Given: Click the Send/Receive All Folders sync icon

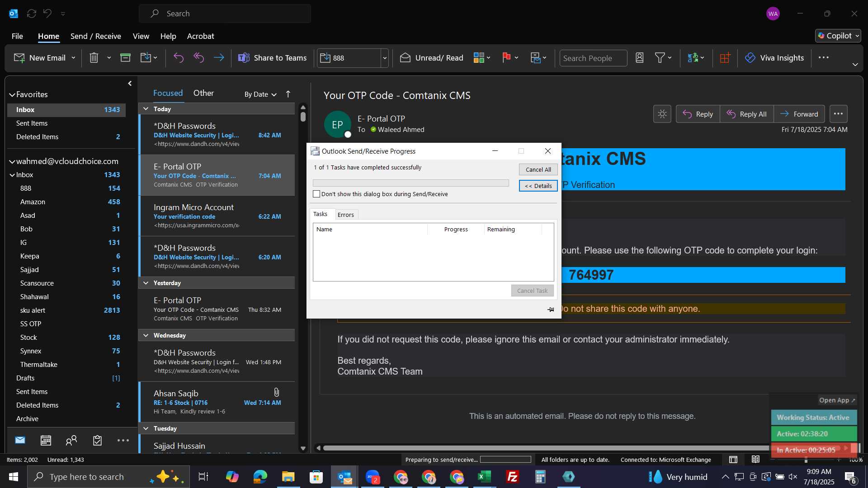Looking at the screenshot, I should (x=32, y=14).
